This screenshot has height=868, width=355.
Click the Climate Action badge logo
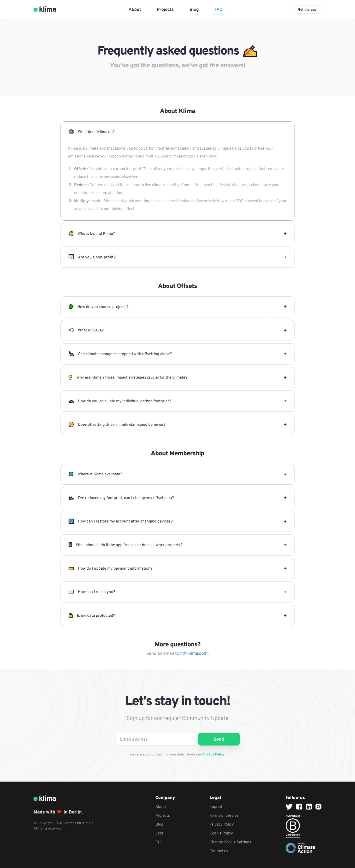[x=300, y=848]
